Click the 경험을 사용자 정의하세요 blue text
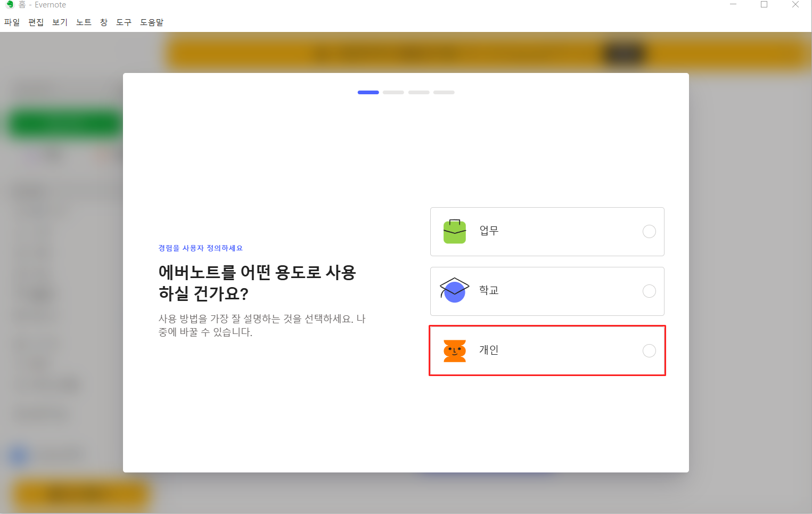 [x=201, y=248]
